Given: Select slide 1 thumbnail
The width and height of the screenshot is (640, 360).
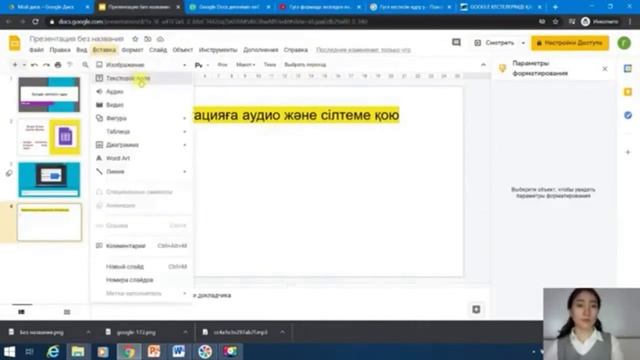Looking at the screenshot, I should pos(49,94).
